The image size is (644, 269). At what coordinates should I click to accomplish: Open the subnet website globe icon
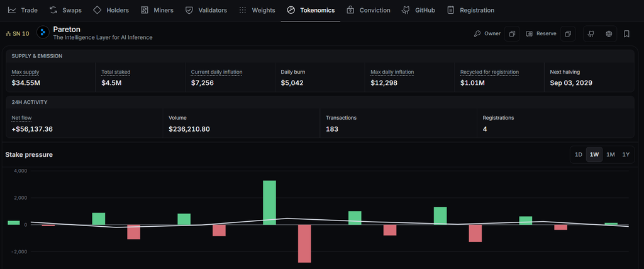(x=609, y=34)
